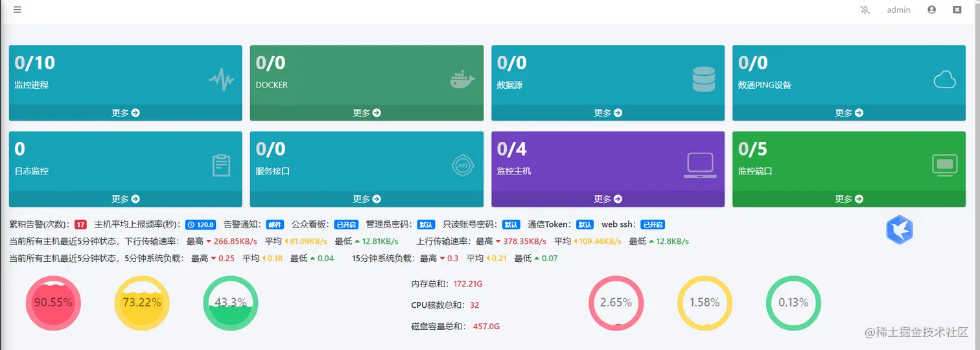Click the 已开启 badge beside 公众看板
This screenshot has height=350, width=980.
pyautogui.click(x=345, y=225)
